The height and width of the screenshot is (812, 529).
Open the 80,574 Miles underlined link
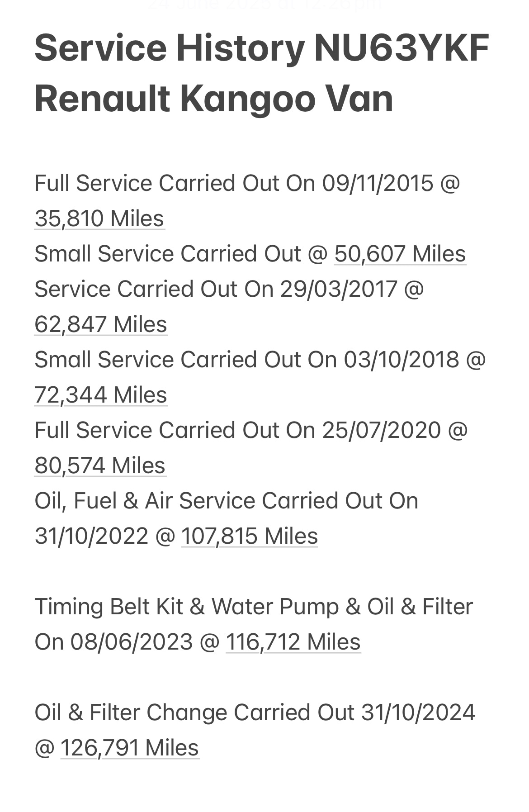point(100,465)
